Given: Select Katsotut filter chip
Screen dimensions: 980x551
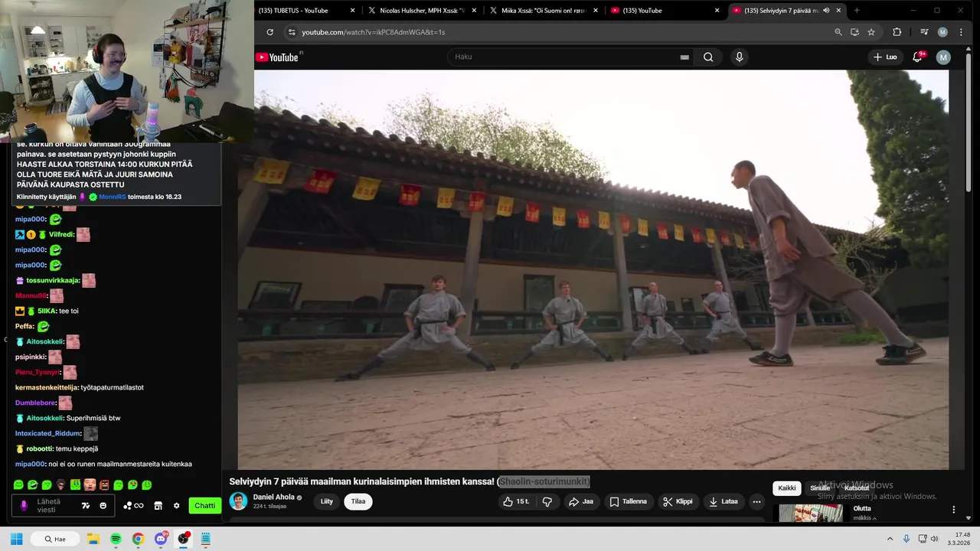Looking at the screenshot, I should [x=857, y=488].
